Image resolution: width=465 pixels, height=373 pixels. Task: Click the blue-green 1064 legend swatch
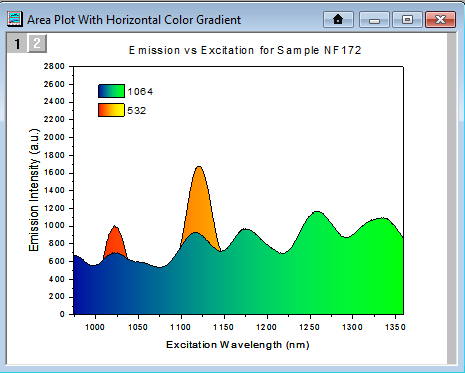(x=111, y=91)
